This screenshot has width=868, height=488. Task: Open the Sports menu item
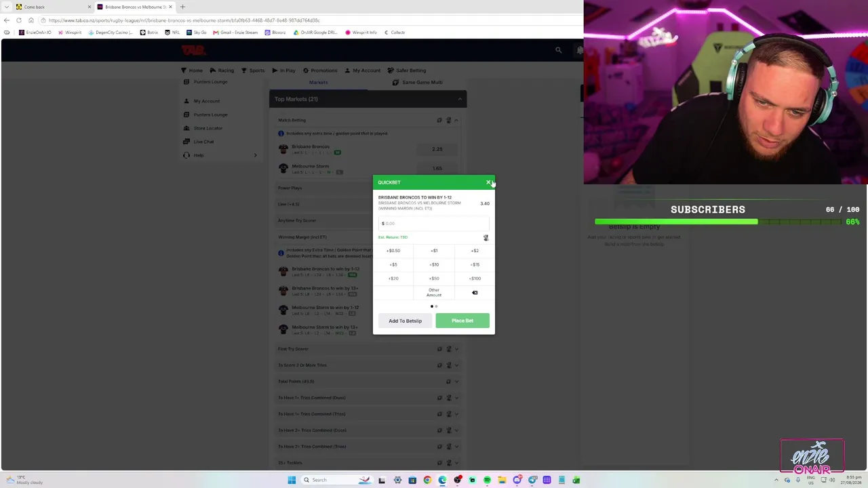tap(253, 70)
